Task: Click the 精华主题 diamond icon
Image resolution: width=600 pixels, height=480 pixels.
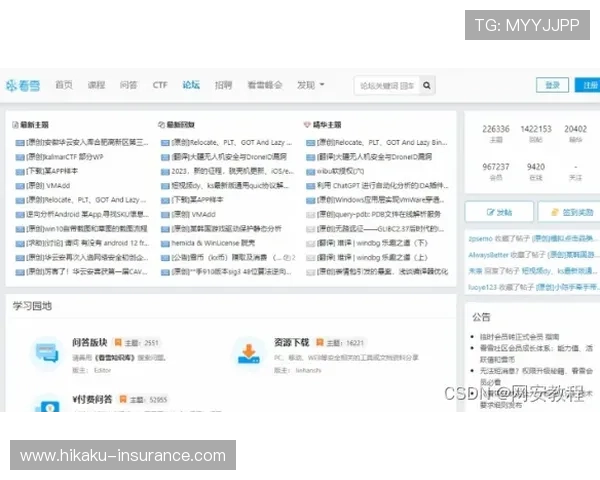Action: click(307, 125)
